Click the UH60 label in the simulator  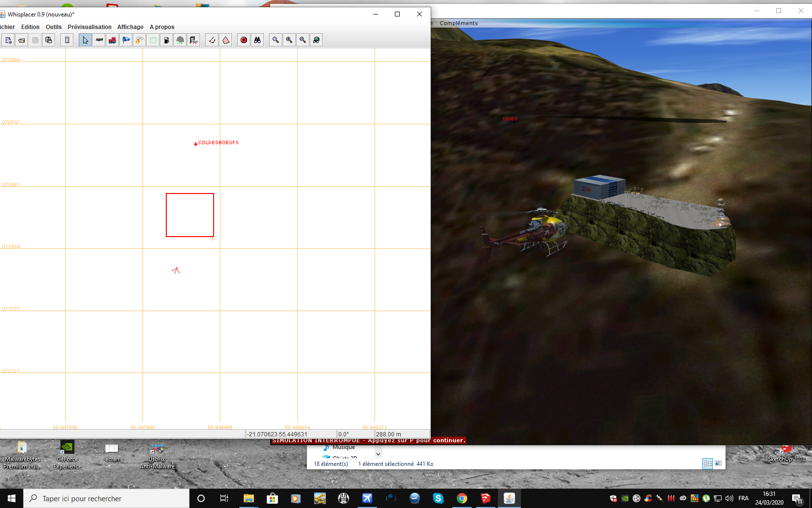pyautogui.click(x=510, y=119)
